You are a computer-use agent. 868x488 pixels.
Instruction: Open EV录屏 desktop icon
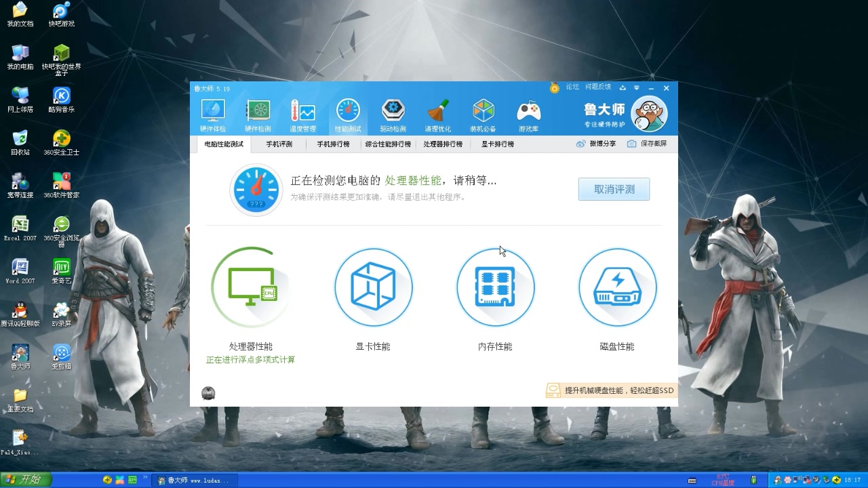click(x=62, y=314)
